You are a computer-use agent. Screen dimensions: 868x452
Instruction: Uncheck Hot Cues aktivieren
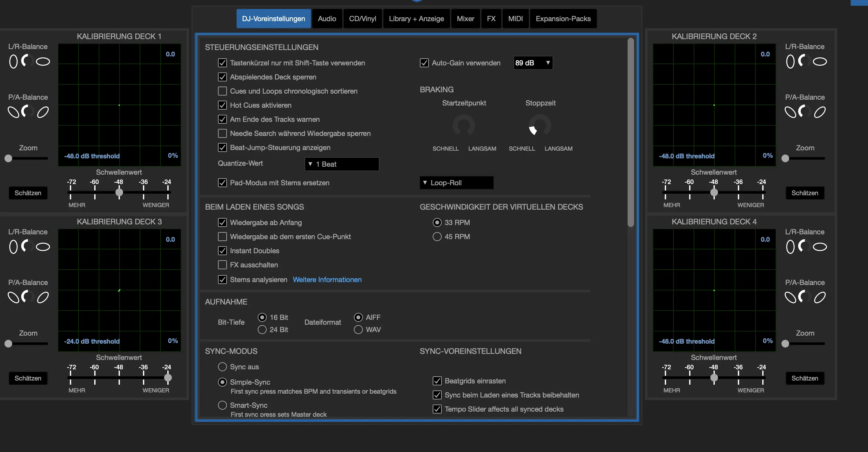click(x=222, y=105)
